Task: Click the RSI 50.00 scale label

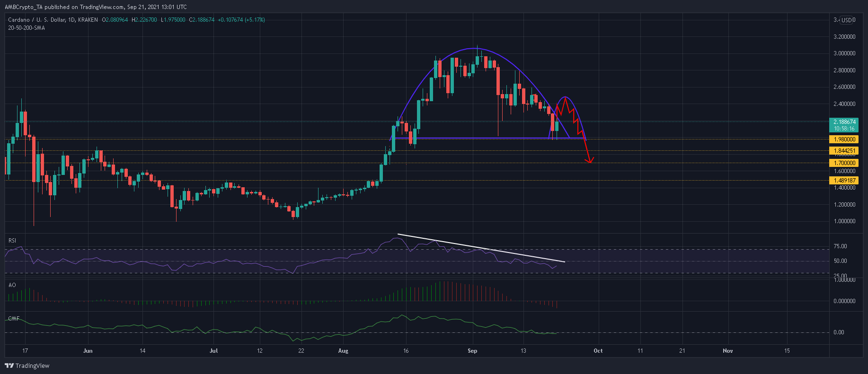Action: pyautogui.click(x=840, y=261)
